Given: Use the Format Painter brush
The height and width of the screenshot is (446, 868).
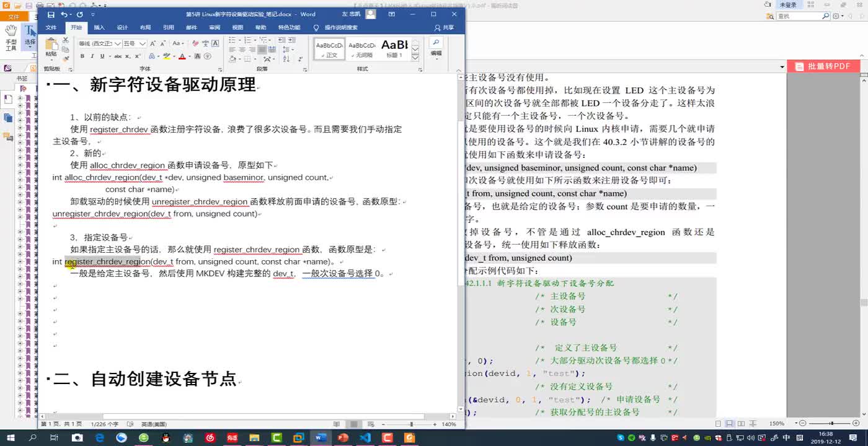Looking at the screenshot, I should (x=66, y=59).
